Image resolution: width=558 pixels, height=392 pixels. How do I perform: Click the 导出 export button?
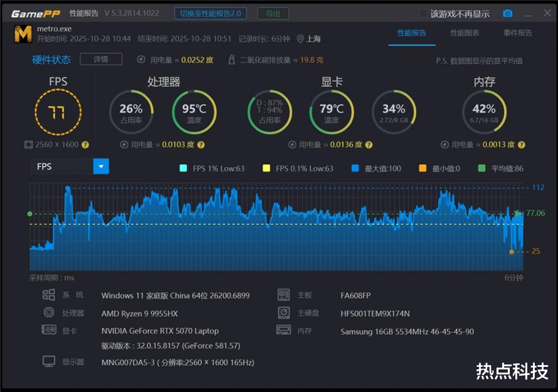tap(273, 14)
